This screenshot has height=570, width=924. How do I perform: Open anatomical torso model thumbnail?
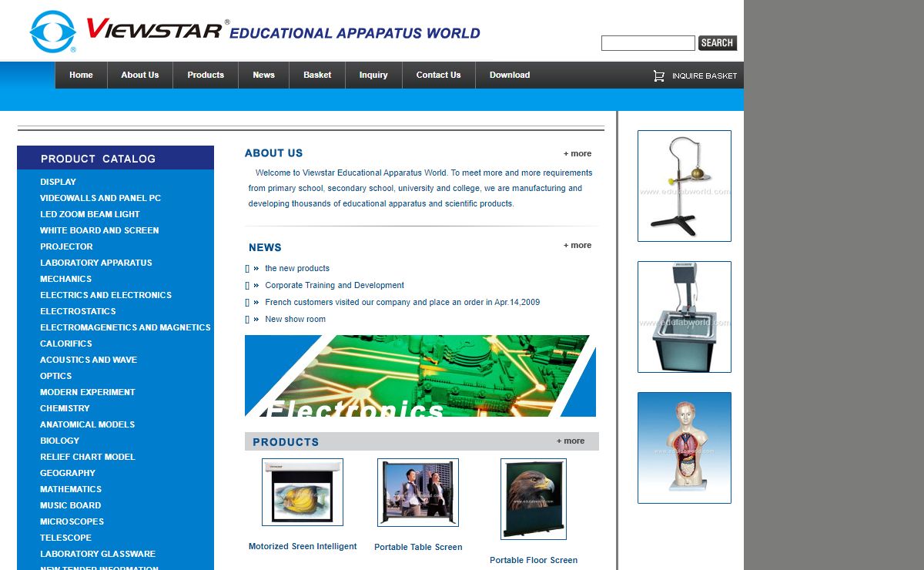[x=685, y=448]
